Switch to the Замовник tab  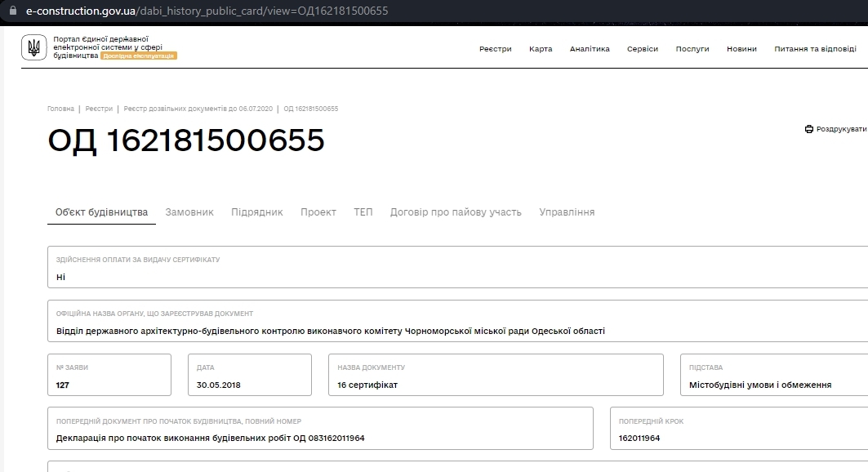[189, 212]
